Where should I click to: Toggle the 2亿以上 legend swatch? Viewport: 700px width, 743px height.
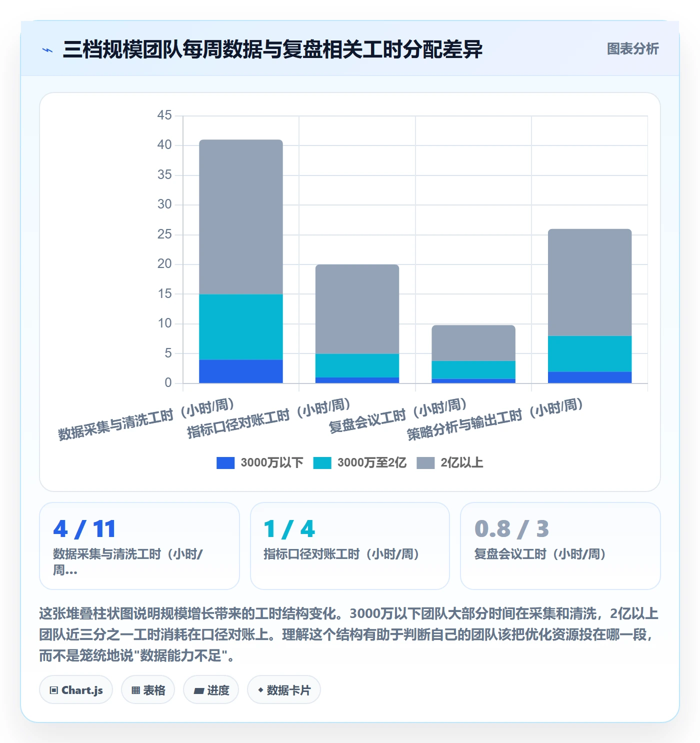point(425,463)
